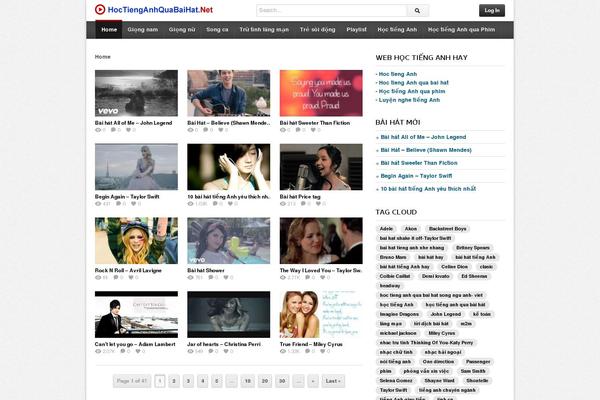Open the Giọng nam menu

click(143, 29)
